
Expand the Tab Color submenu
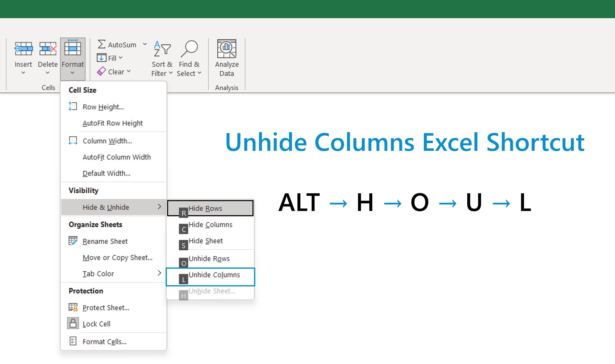159,273
